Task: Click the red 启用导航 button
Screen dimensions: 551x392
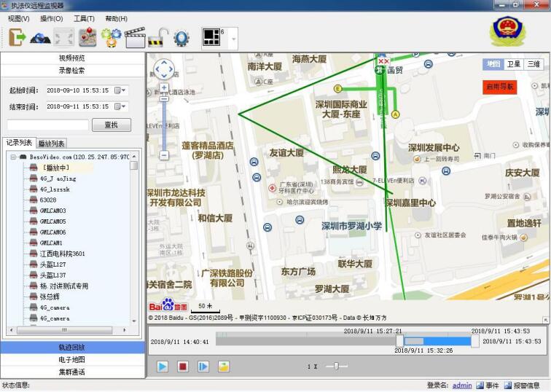Action: point(500,87)
